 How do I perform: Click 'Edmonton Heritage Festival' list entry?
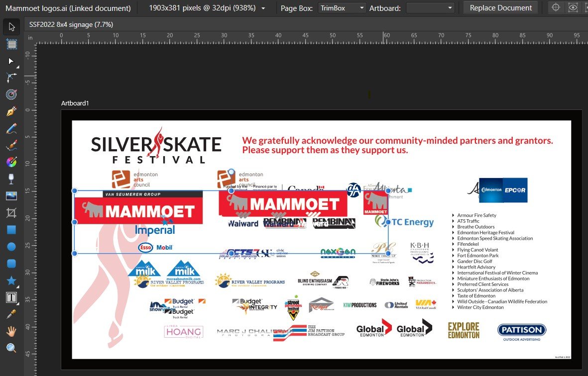pos(485,233)
